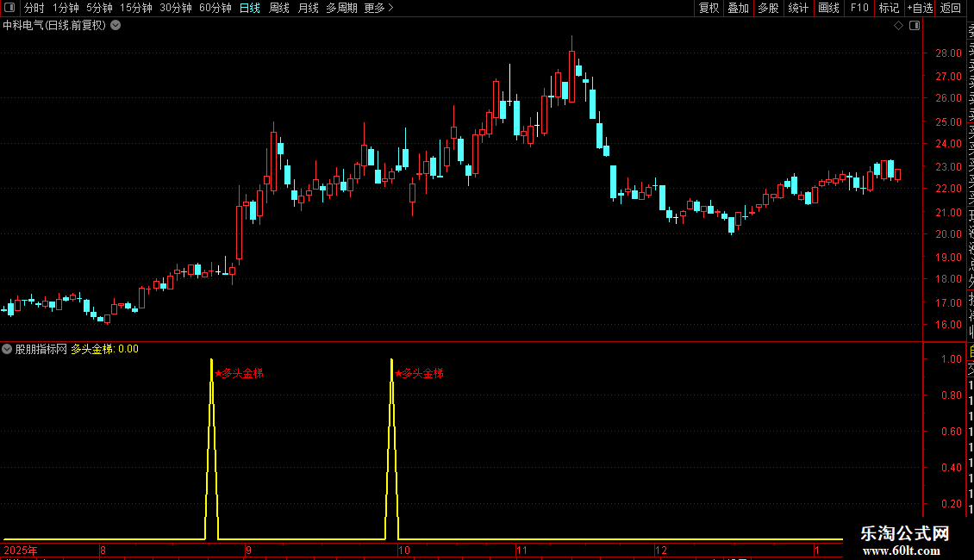Select the 30分钟 period

(x=175, y=8)
